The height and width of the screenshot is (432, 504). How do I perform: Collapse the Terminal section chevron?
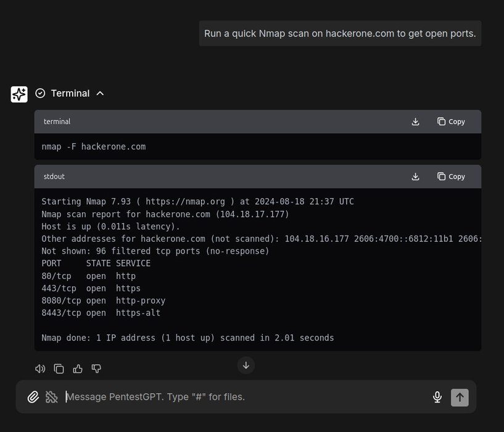[x=101, y=93]
